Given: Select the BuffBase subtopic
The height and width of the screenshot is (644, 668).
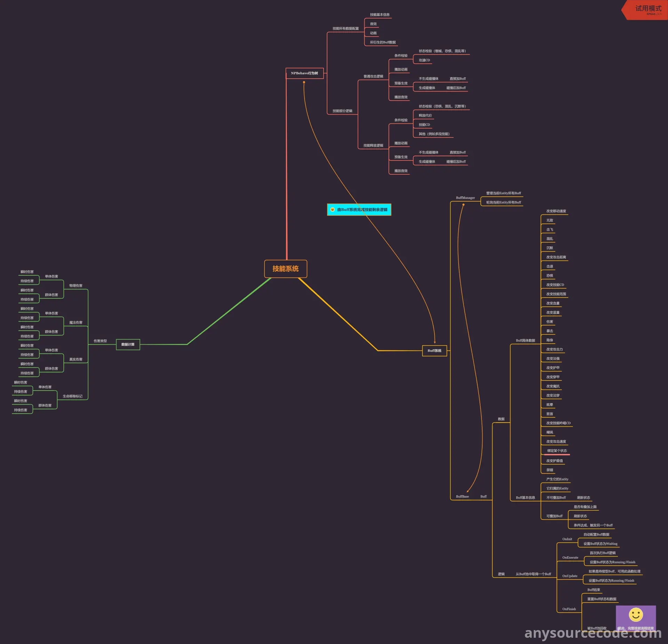Looking at the screenshot, I should click(x=462, y=496).
